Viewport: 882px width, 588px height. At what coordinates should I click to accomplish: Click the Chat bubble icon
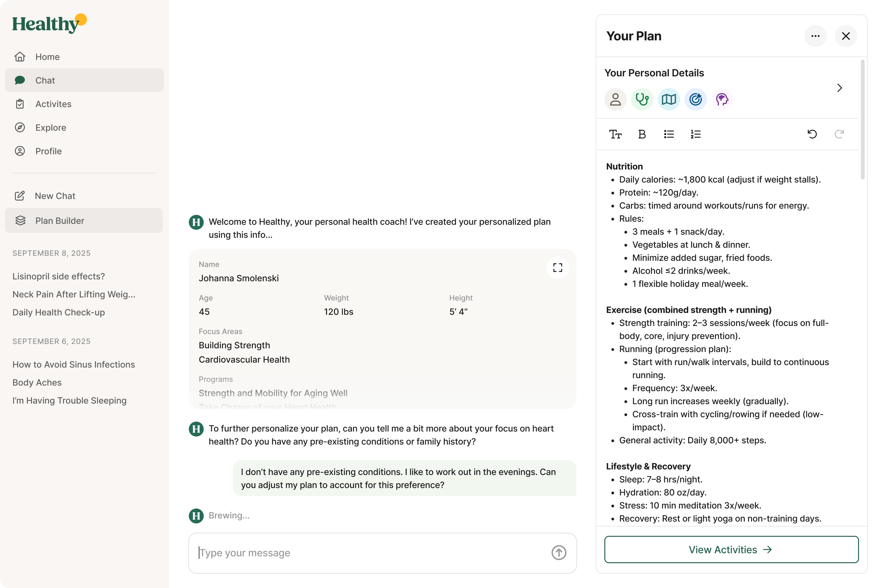tap(20, 80)
